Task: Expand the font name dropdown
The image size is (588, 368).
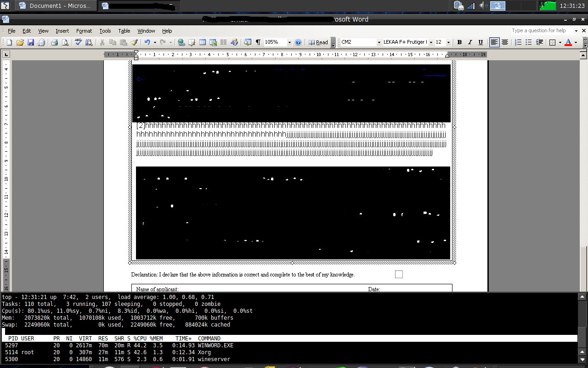Action: click(431, 42)
